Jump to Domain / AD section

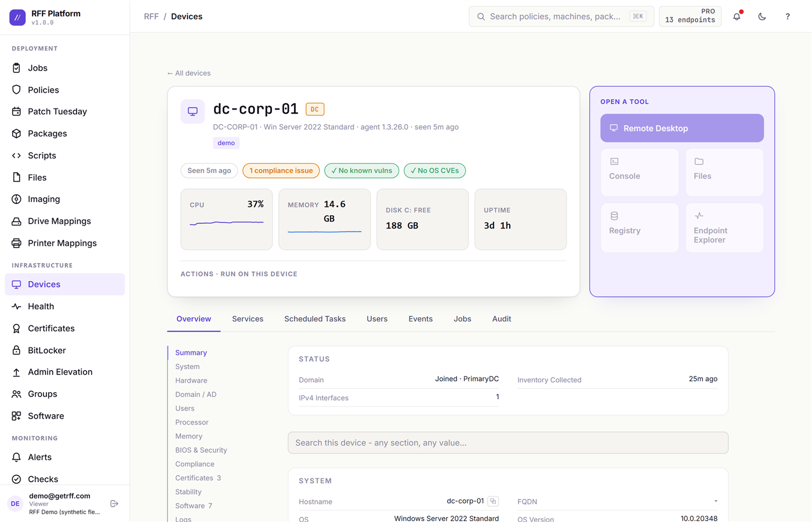tap(196, 394)
